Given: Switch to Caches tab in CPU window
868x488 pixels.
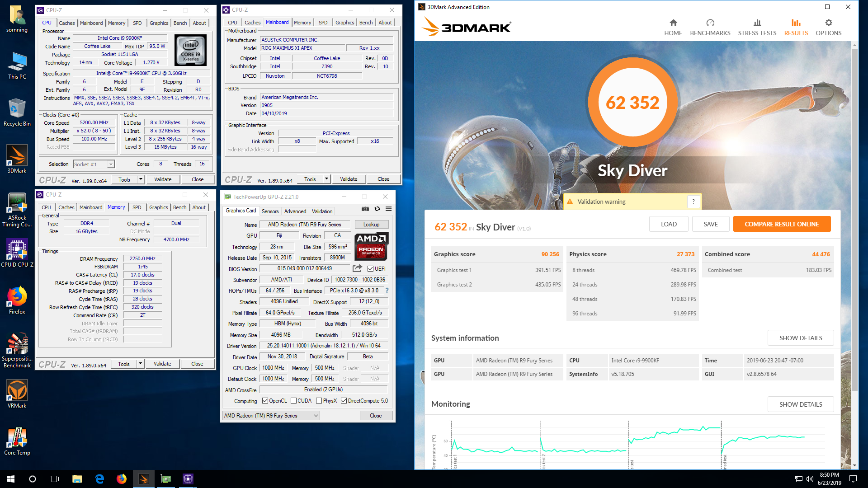Looking at the screenshot, I should tap(66, 23).
